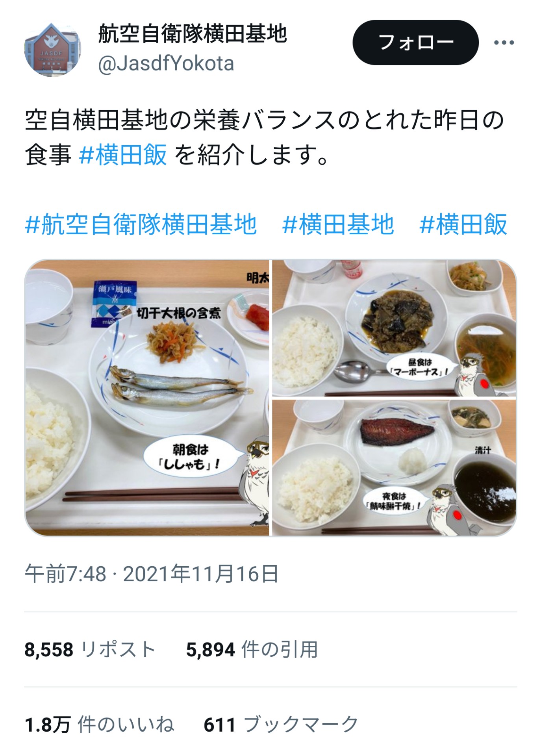The height and width of the screenshot is (756, 541).
Task: Click the JASDF Yokota profile avatar
Action: [53, 49]
